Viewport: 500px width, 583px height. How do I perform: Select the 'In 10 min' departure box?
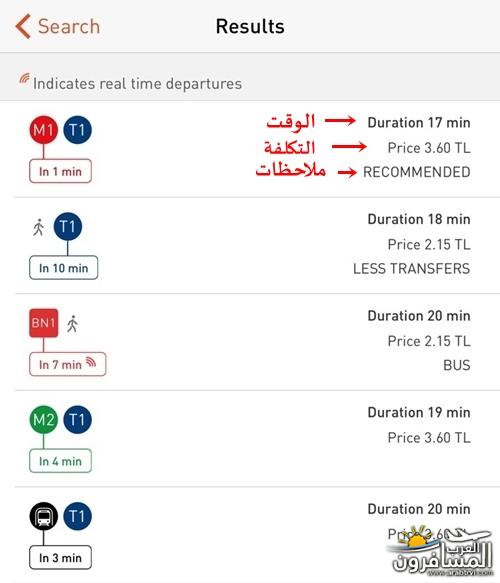[64, 268]
